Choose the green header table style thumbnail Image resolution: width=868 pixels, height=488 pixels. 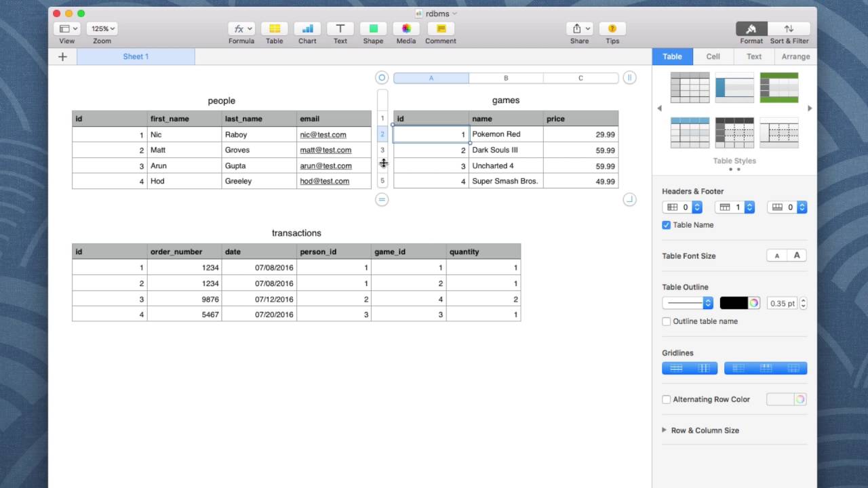(779, 87)
